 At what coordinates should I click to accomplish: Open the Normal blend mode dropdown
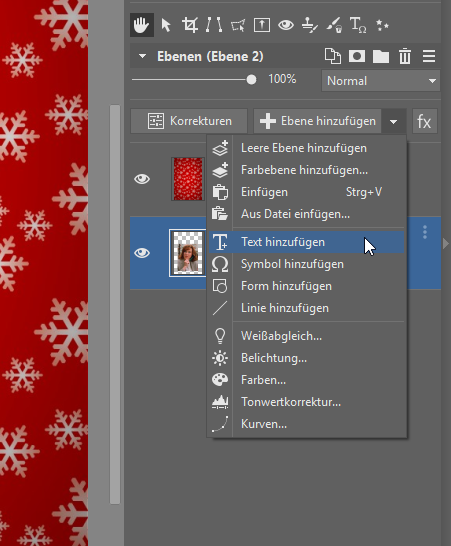(381, 81)
